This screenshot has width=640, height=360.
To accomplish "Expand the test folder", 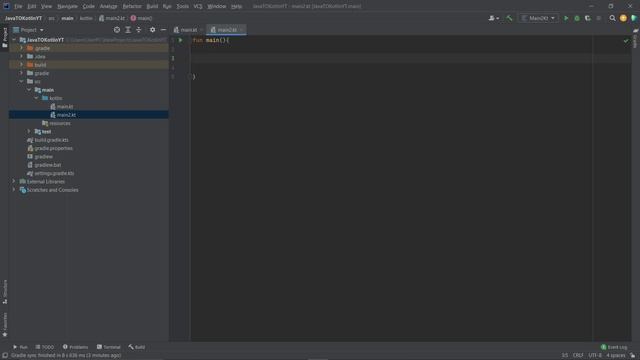I will pos(29,131).
